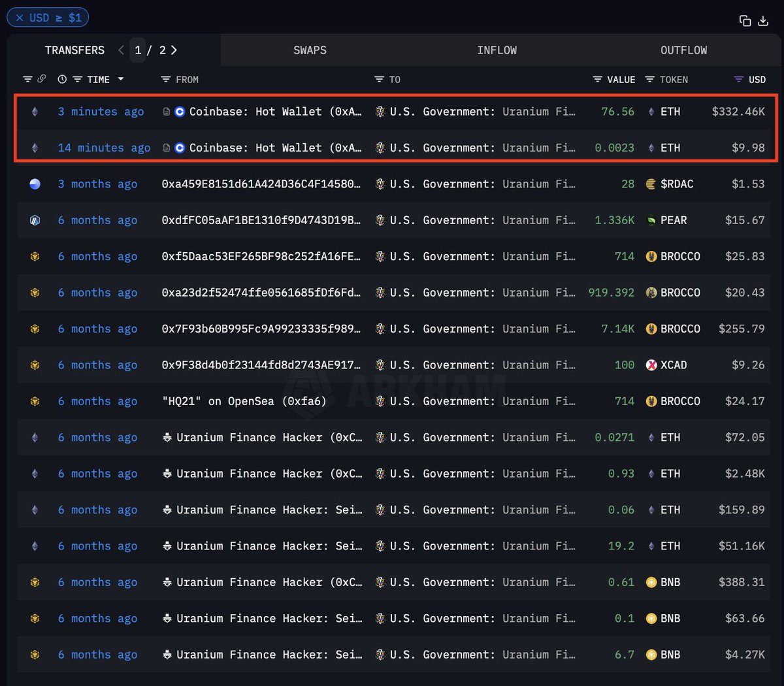The image size is (784, 686).
Task: Click the hacker icon in the $51.16K row
Action: [x=167, y=546]
